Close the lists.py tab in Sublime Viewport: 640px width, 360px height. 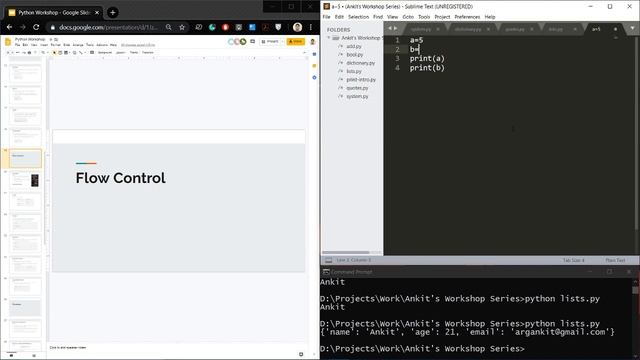point(575,29)
